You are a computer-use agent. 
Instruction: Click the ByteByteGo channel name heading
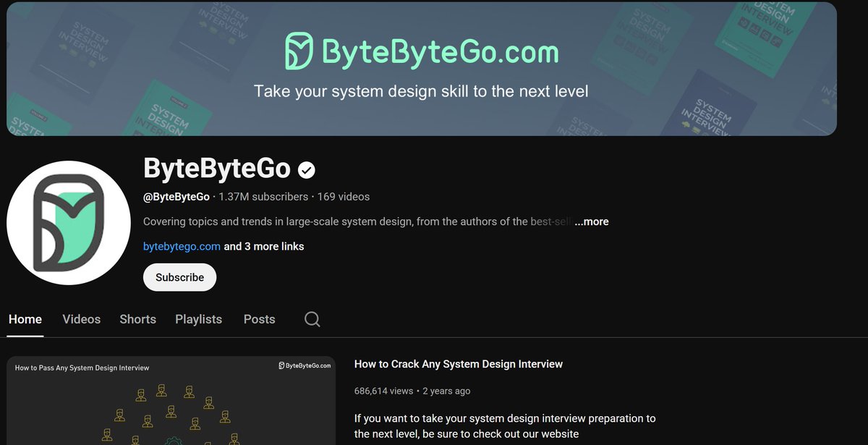tap(217, 169)
